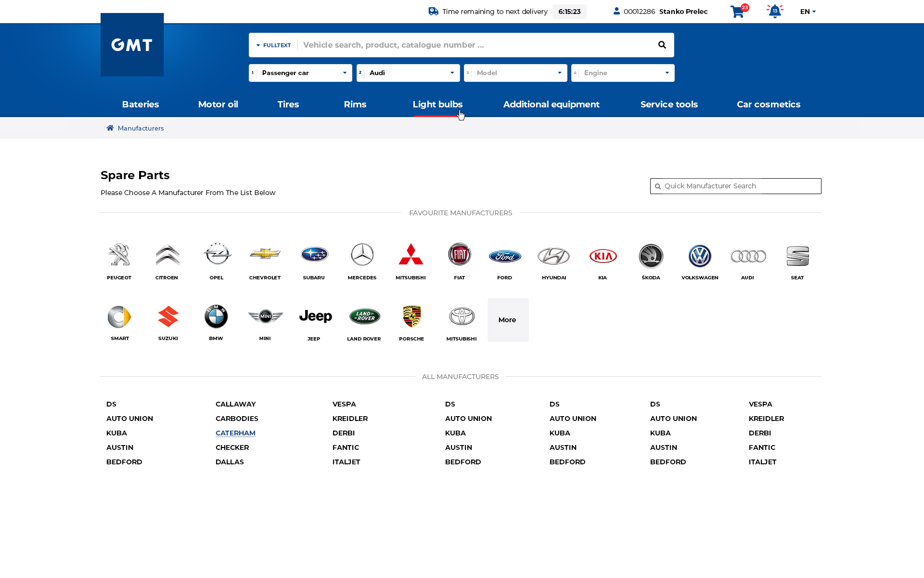Open the Additional equipment menu

pyautogui.click(x=552, y=105)
